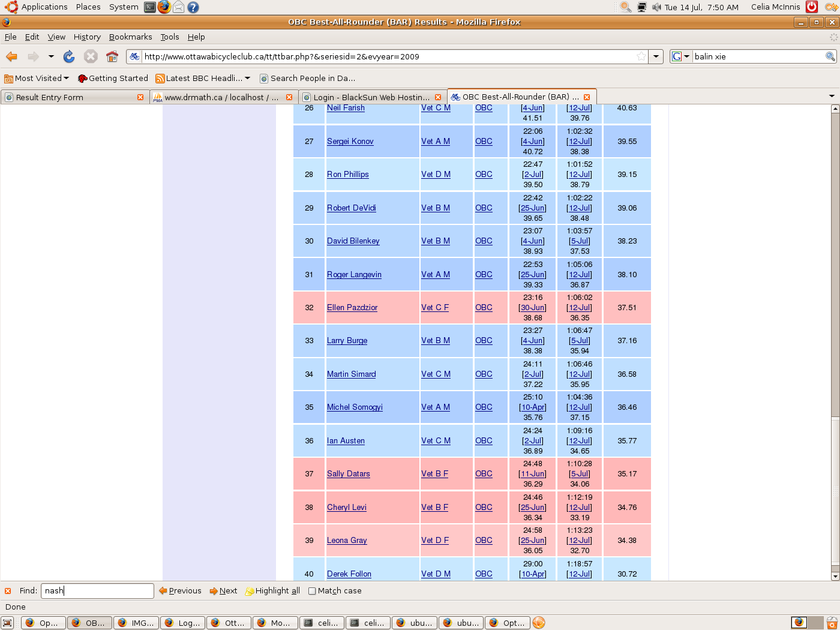Bookmark this page with the star icon
The height and width of the screenshot is (630, 840).
pyautogui.click(x=641, y=56)
